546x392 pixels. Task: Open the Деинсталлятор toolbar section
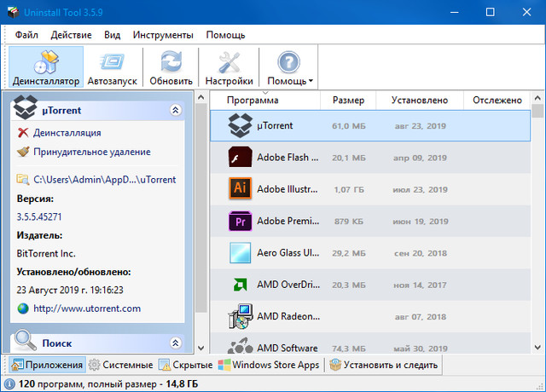point(46,67)
